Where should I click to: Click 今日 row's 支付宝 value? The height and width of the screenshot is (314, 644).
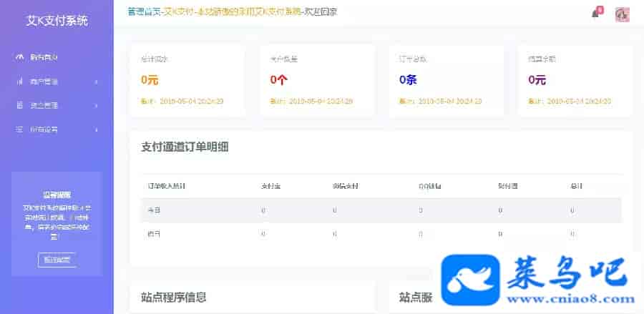point(263,210)
